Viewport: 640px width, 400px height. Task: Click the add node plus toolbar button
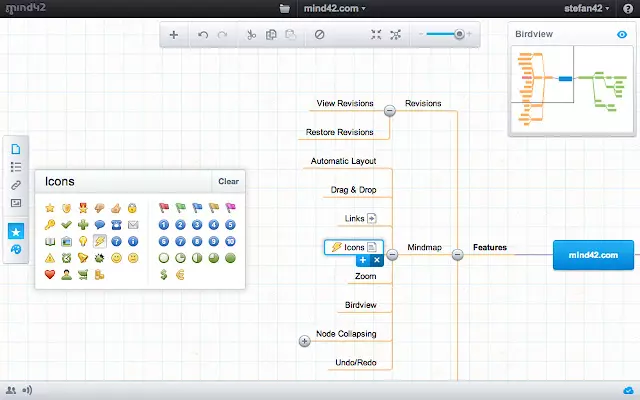point(174,34)
